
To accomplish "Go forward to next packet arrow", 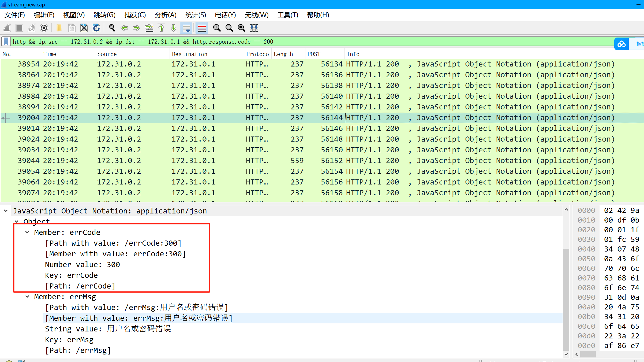I will tap(137, 28).
